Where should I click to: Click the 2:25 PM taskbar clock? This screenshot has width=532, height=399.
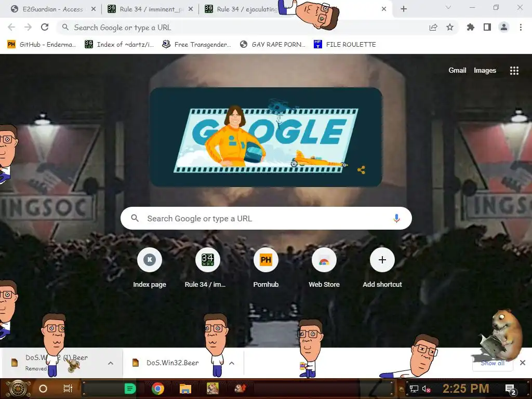click(x=466, y=389)
